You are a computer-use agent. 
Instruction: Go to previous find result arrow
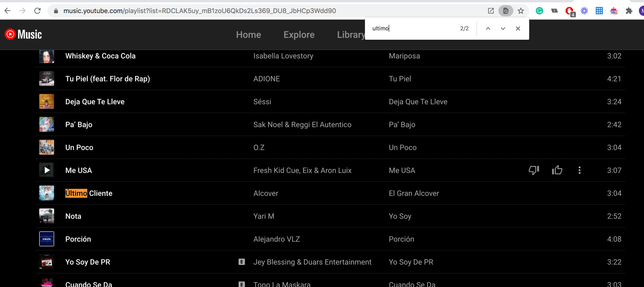pos(488,28)
